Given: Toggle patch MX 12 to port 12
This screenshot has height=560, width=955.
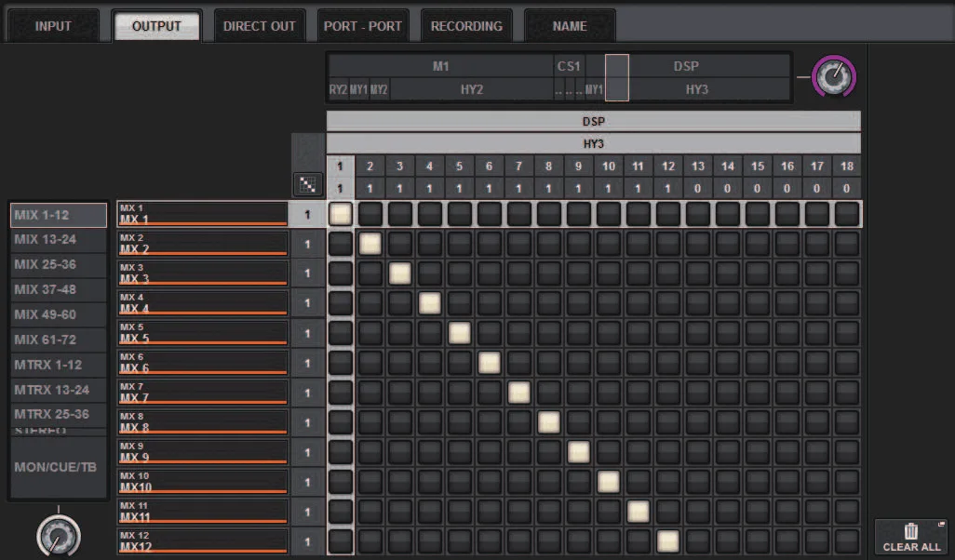Looking at the screenshot, I should coord(668,541).
